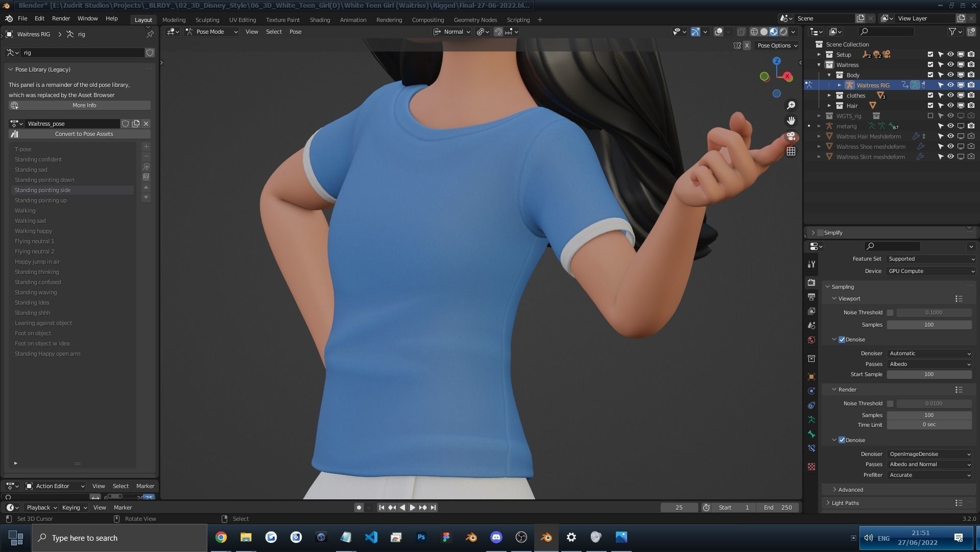This screenshot has width=980, height=552.
Task: Uncheck the clothes collection checkbox
Action: point(930,96)
